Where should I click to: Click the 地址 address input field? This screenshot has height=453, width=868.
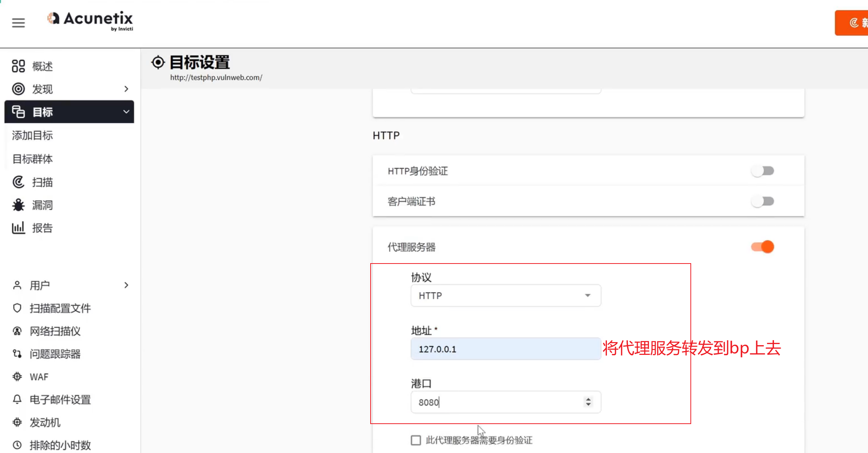coord(505,349)
